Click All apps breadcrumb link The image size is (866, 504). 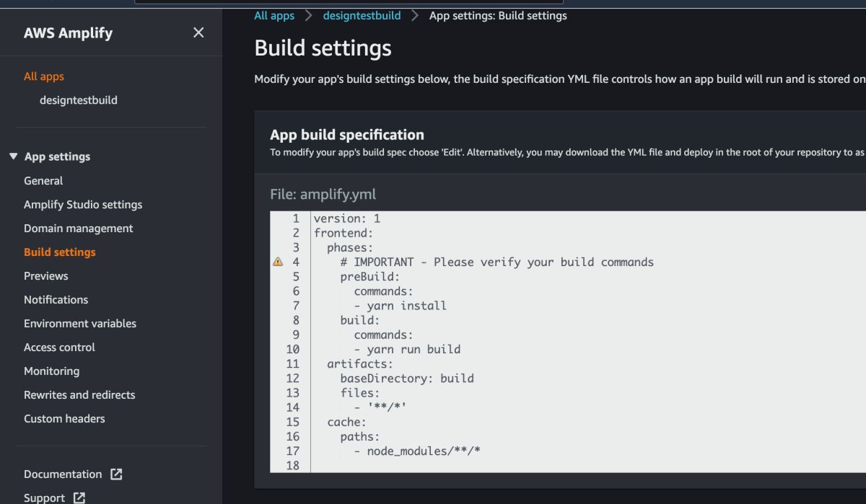coord(274,16)
